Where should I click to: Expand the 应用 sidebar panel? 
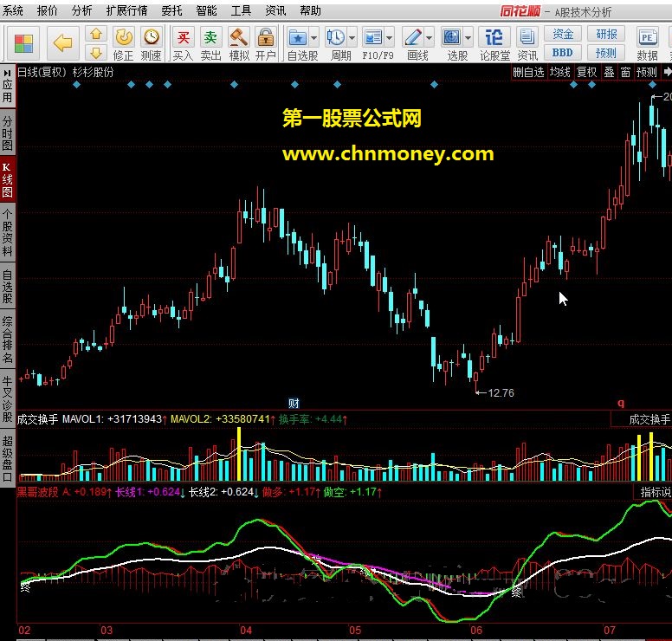(7, 86)
